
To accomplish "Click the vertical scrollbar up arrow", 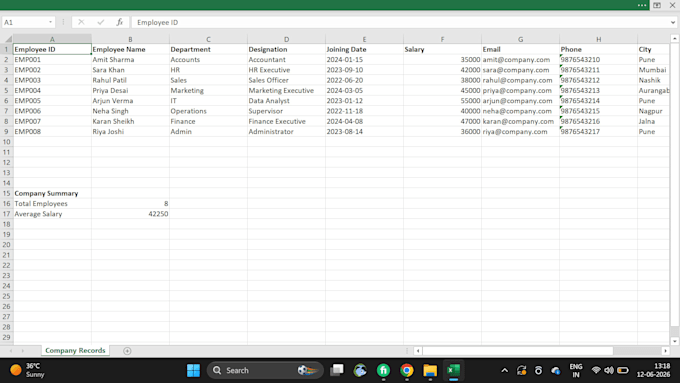I will pyautogui.click(x=674, y=39).
